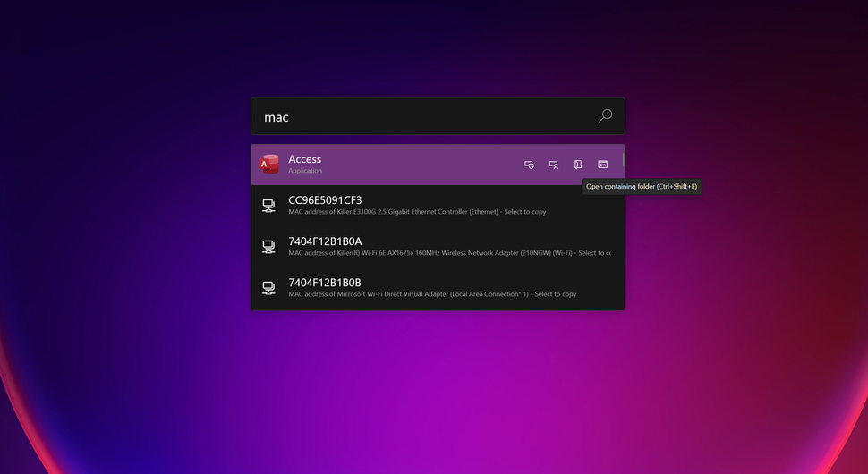Click the results list scrollbar thumb
Image resolution: width=868 pixels, height=474 pixels.
623,159
